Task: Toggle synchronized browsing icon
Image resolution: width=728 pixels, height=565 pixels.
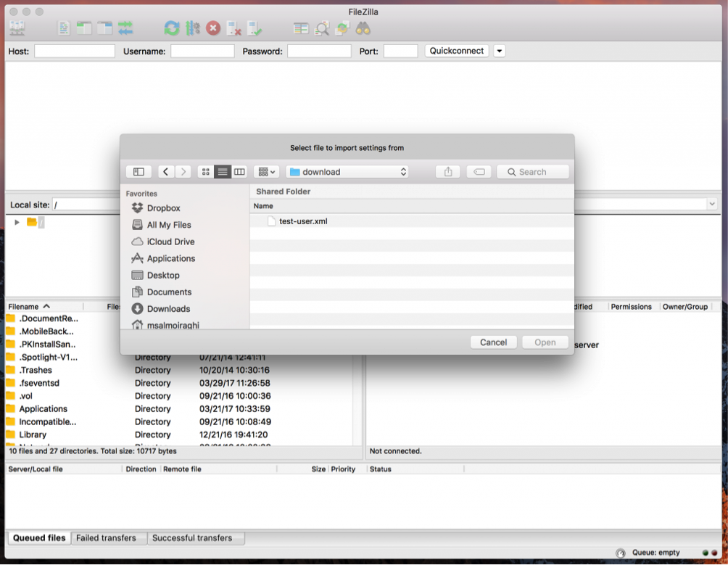Action: (x=342, y=29)
